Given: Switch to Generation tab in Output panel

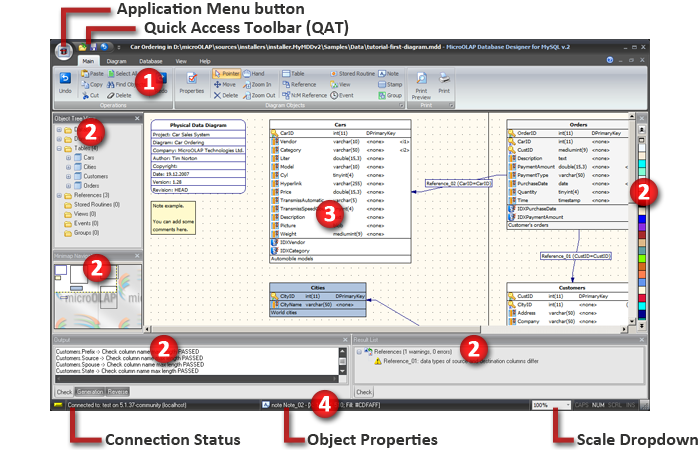Looking at the screenshot, I should (90, 392).
